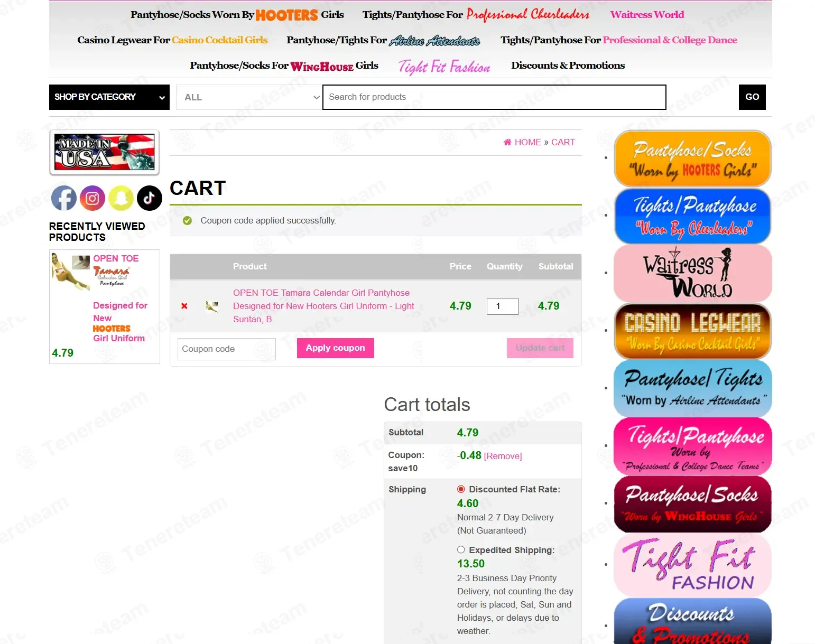Go to Pantyhose/Socks Worn By Hooters Girls menu

pyautogui.click(x=237, y=15)
